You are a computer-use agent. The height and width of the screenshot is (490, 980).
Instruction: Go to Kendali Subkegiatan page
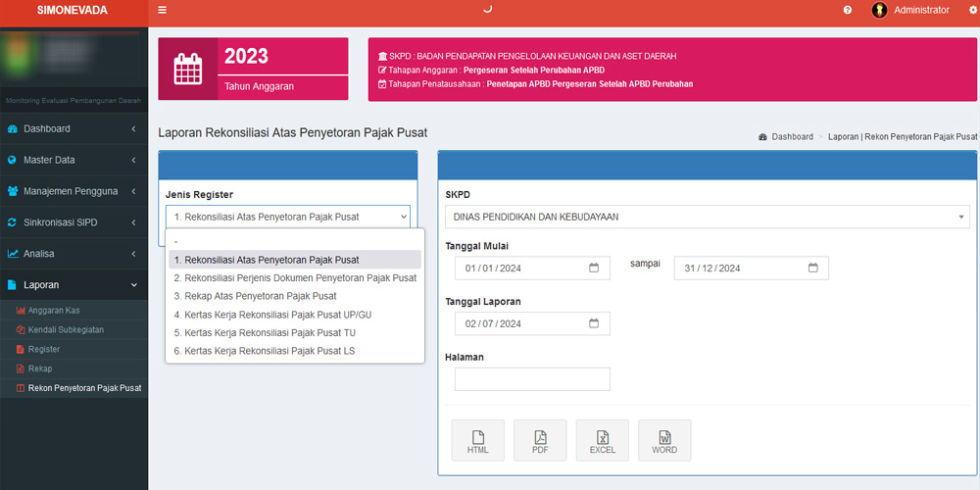point(66,330)
